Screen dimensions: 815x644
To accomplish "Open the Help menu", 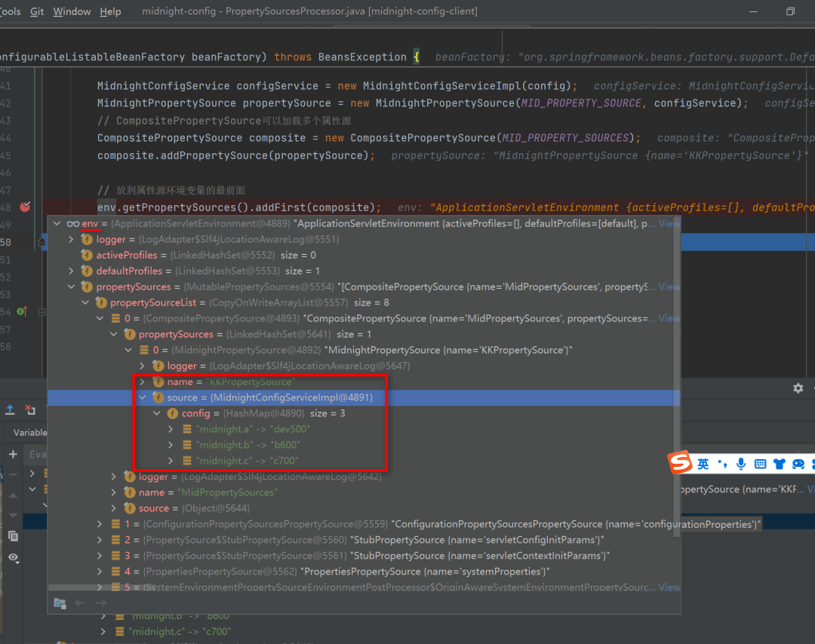I will [110, 11].
